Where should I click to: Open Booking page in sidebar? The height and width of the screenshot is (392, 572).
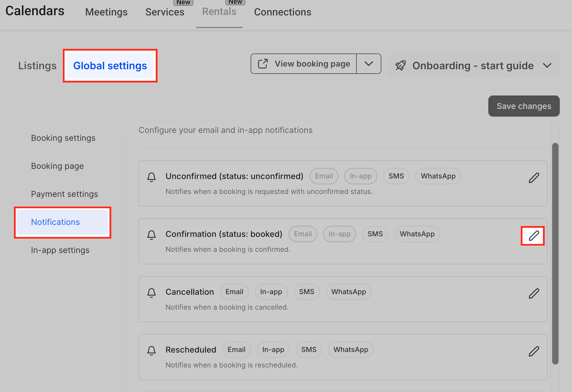click(57, 166)
